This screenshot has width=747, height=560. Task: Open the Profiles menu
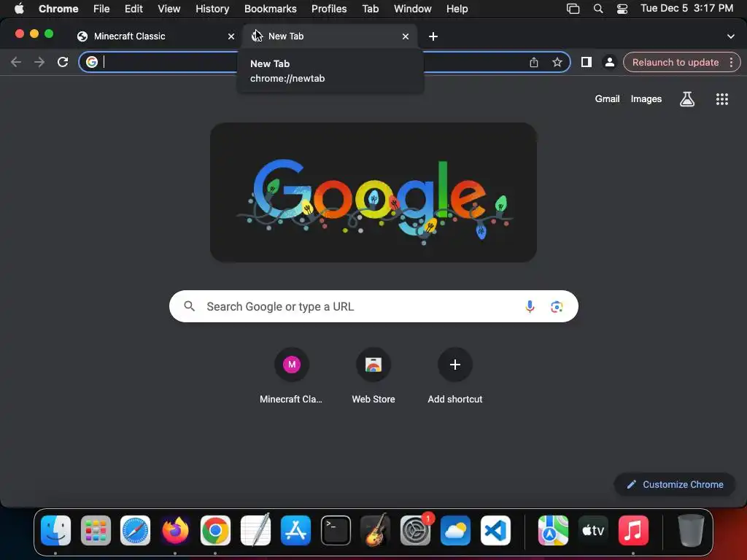point(329,9)
